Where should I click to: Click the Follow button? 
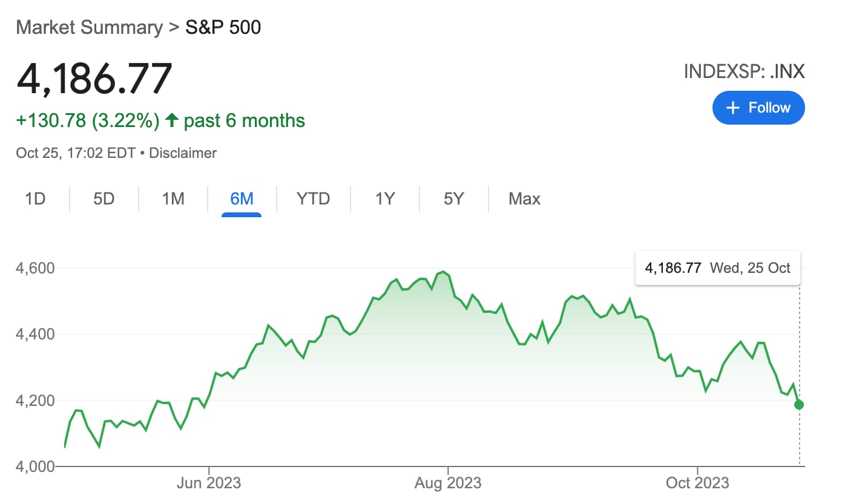click(x=758, y=108)
